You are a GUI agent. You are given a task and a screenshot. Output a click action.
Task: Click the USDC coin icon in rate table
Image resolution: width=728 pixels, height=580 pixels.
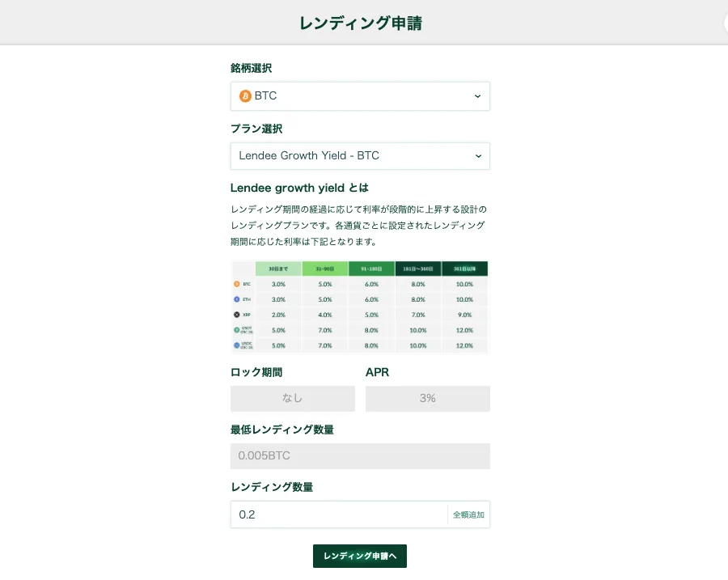pyautogui.click(x=237, y=345)
